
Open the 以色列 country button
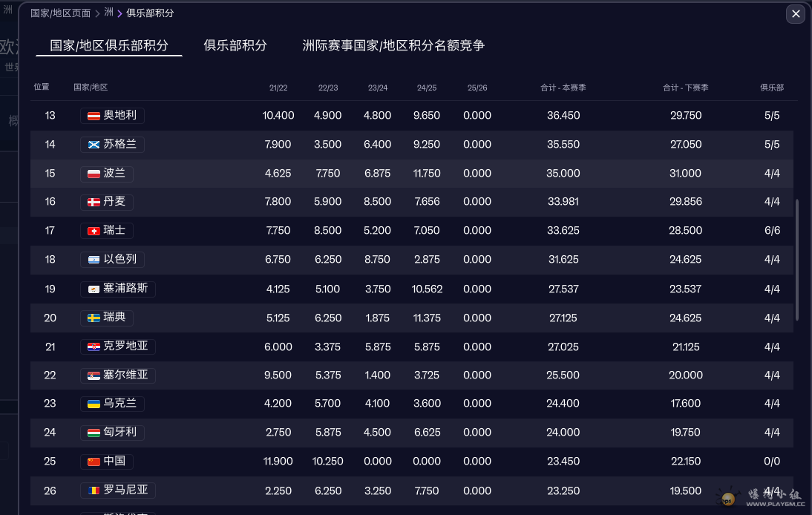coord(113,260)
